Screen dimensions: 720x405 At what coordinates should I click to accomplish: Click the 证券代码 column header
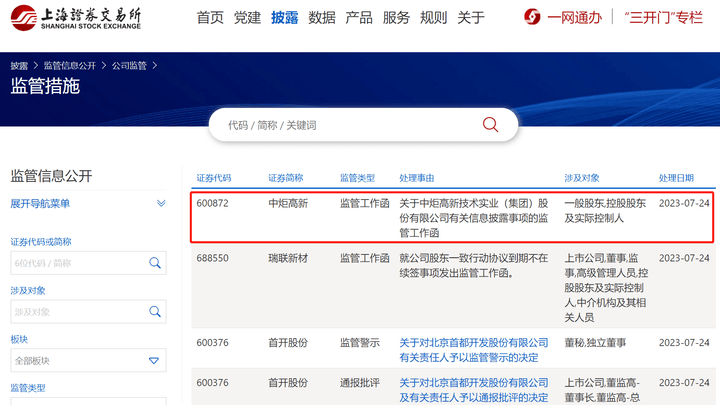click(214, 178)
